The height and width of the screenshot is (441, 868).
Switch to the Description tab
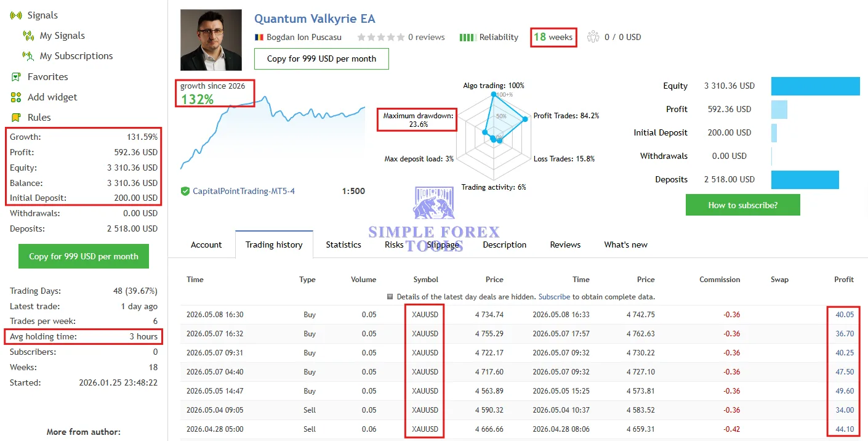coord(505,245)
